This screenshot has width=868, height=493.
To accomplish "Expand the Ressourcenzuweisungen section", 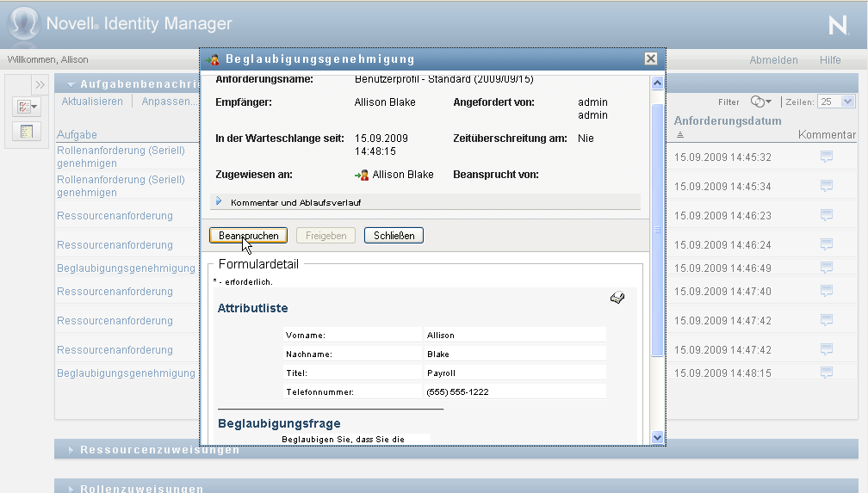I will tap(71, 450).
